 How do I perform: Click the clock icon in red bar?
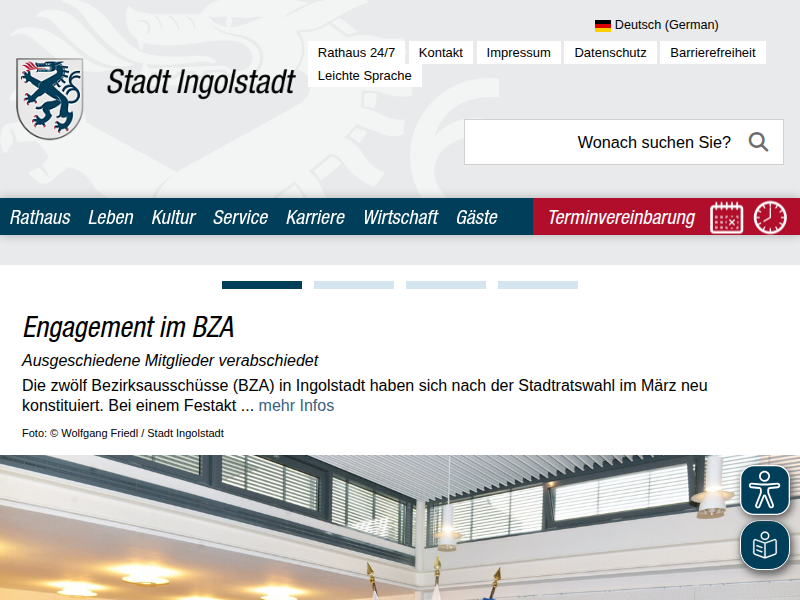tap(770, 217)
